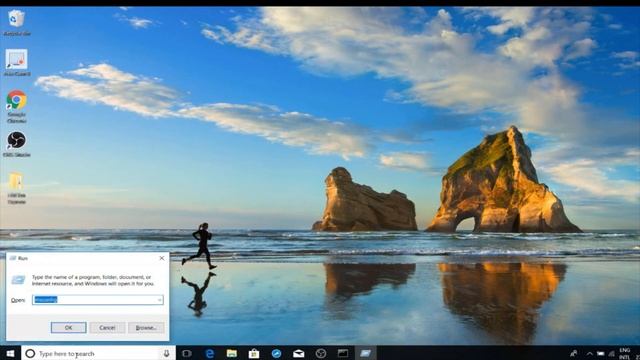Click the Cortana circle icon
The height and width of the screenshot is (360, 640).
(30, 353)
